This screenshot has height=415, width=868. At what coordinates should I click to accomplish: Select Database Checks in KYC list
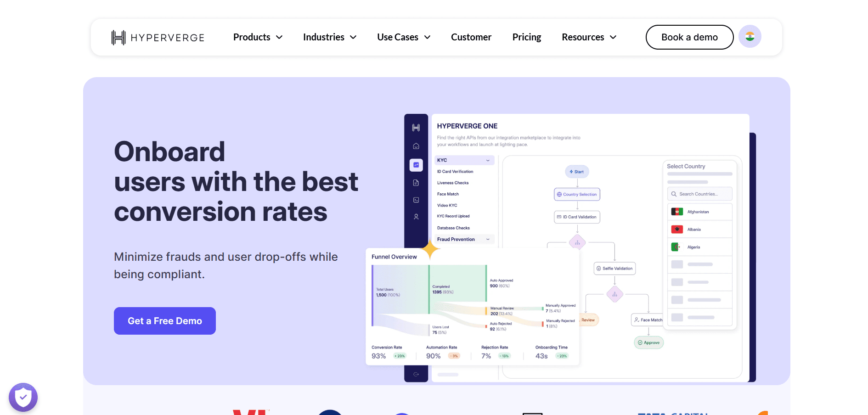coord(453,228)
